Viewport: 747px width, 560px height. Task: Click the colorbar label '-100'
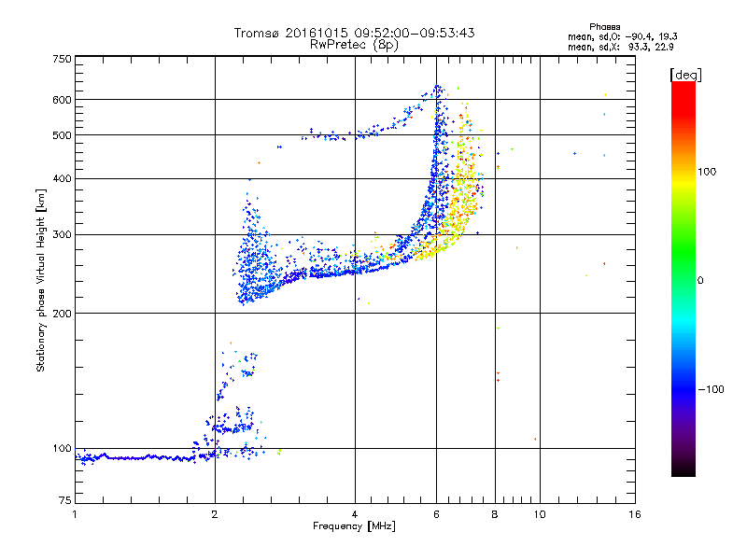pyautogui.click(x=712, y=389)
